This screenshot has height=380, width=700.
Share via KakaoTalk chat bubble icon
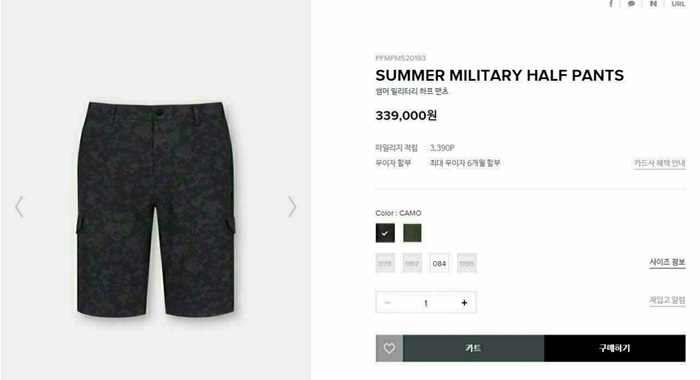point(631,4)
